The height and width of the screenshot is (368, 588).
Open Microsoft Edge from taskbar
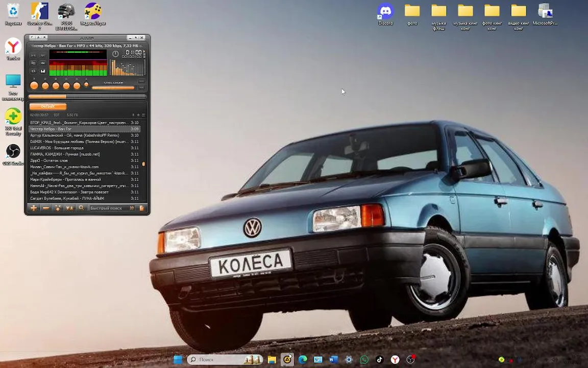click(303, 359)
